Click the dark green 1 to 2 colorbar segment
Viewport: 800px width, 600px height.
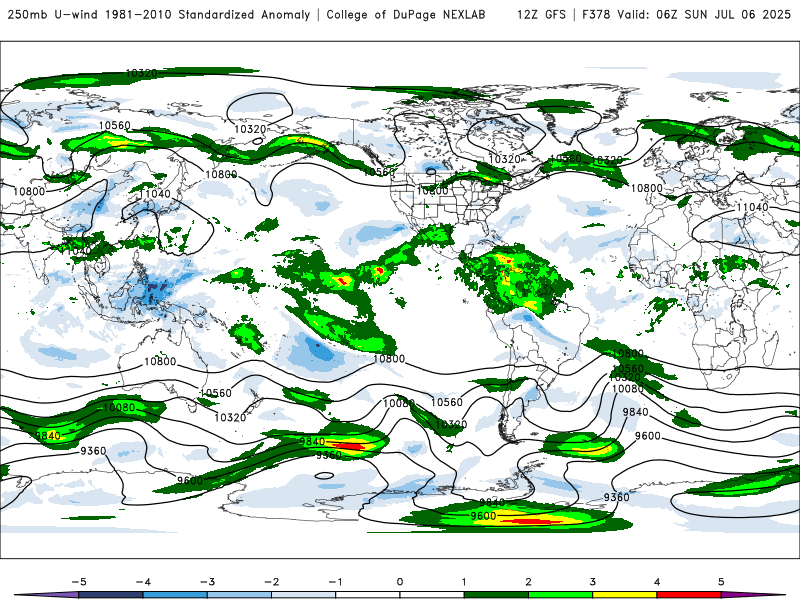tap(496, 595)
